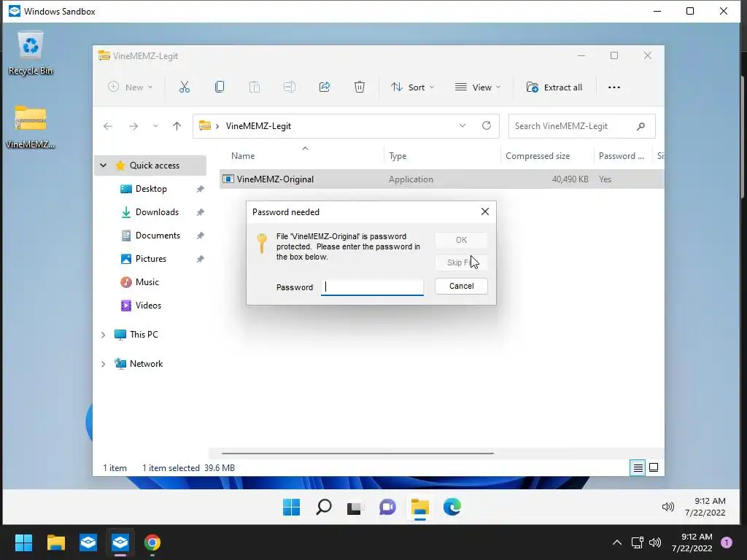The height and width of the screenshot is (560, 747).
Task: Open Start menu in the Sandbox taskbar
Action: (x=292, y=507)
